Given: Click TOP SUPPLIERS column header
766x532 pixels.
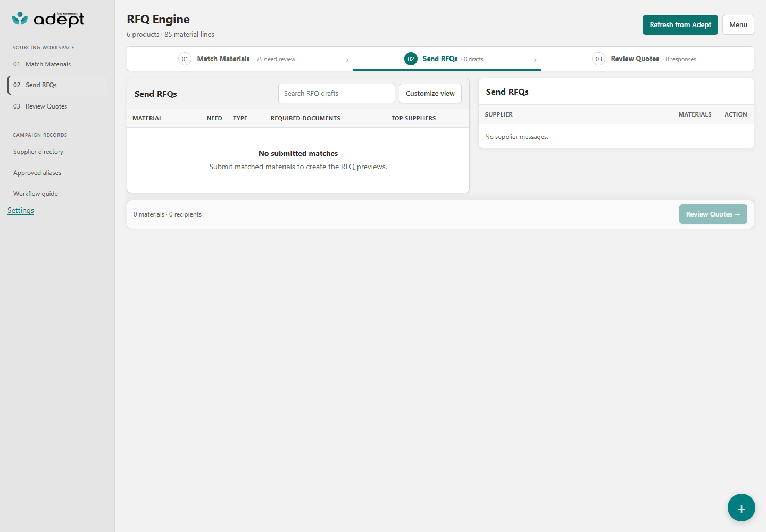Looking at the screenshot, I should click(x=413, y=118).
